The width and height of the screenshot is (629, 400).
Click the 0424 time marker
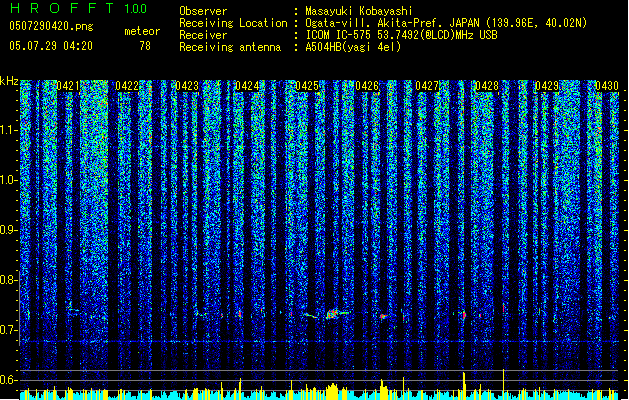pyautogui.click(x=247, y=86)
